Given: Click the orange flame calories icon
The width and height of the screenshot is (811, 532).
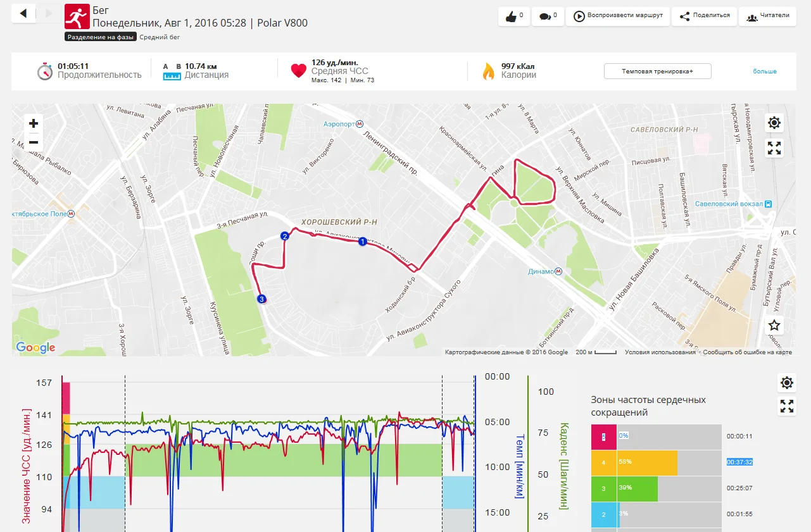Looking at the screenshot, I should (x=488, y=71).
